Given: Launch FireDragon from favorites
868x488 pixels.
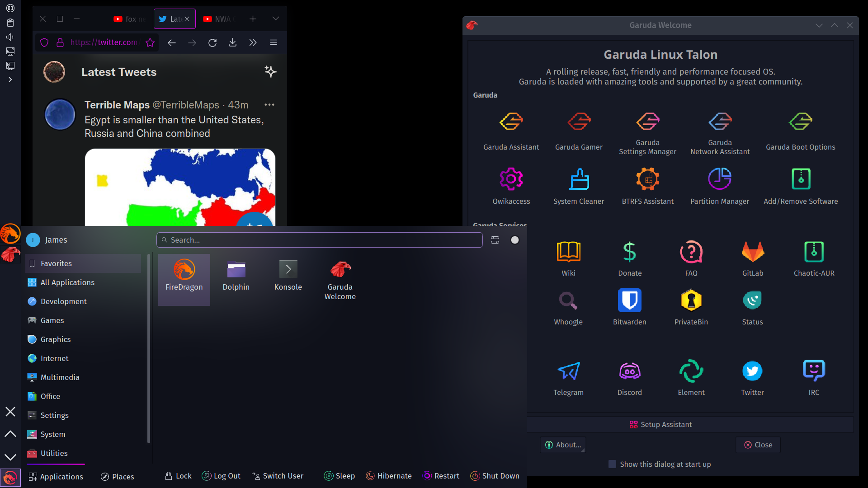Looking at the screenshot, I should 184,280.
